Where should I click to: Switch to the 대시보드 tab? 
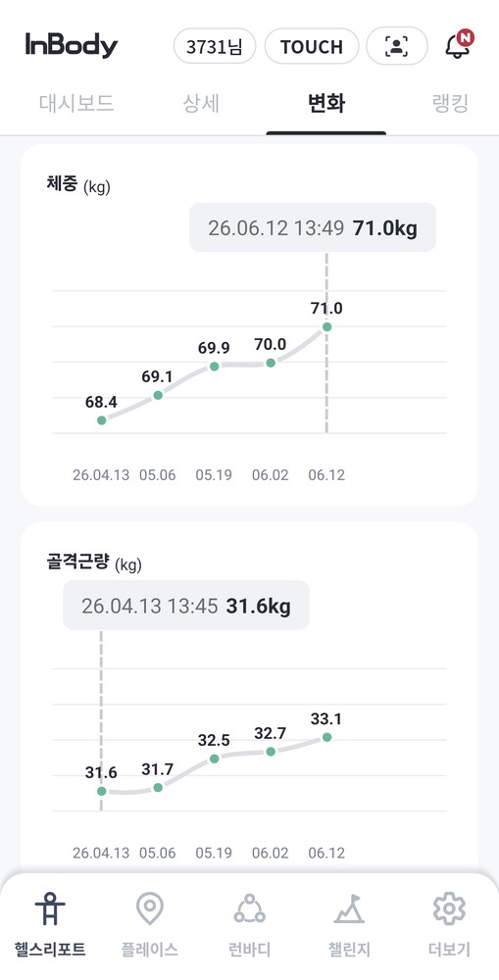tap(76, 103)
